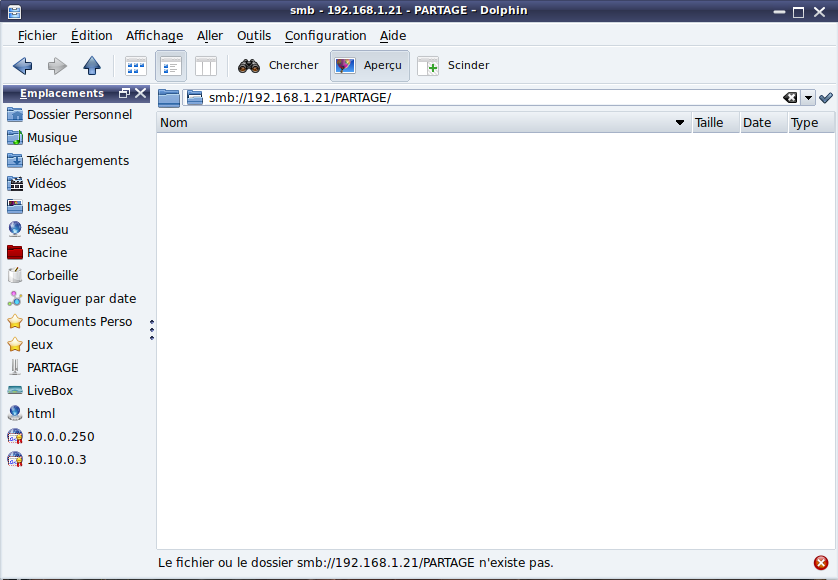Clear the location bar text
The image size is (838, 580).
[x=790, y=98]
